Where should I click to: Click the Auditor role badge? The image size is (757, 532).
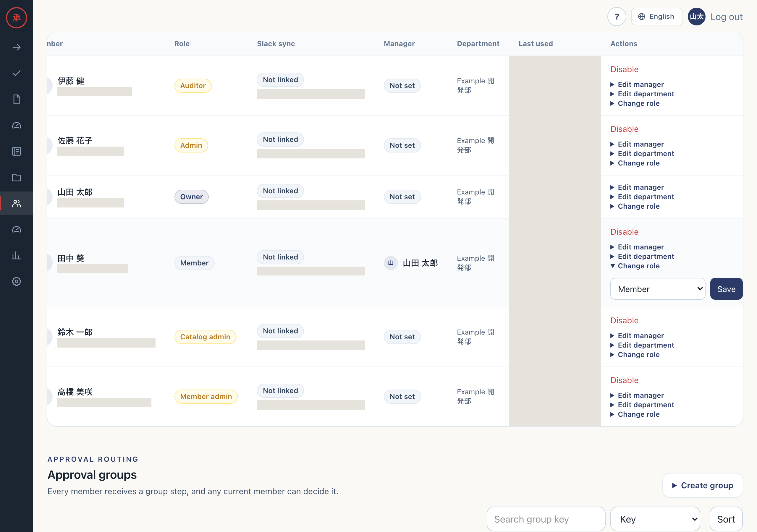[x=193, y=85]
